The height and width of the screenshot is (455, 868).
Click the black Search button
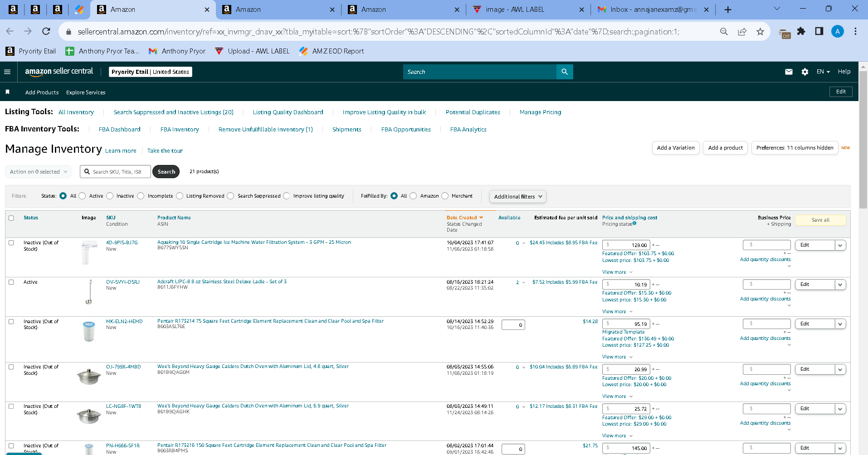click(x=166, y=172)
